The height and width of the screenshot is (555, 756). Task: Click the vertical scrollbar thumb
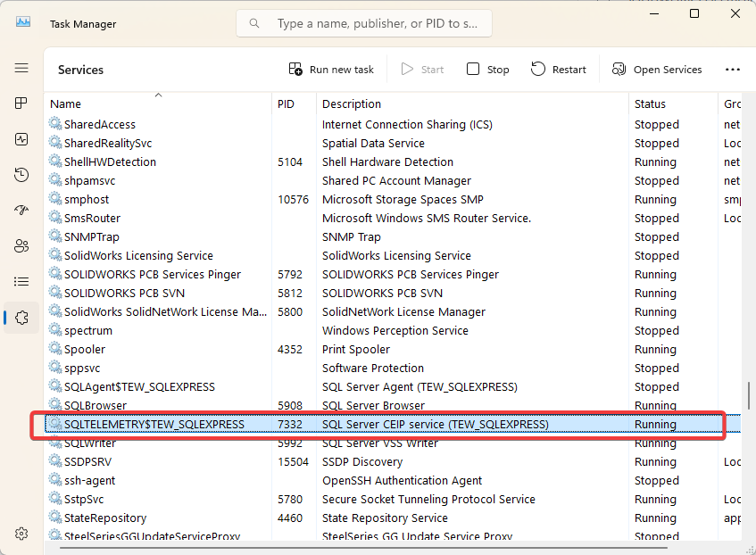(x=749, y=396)
